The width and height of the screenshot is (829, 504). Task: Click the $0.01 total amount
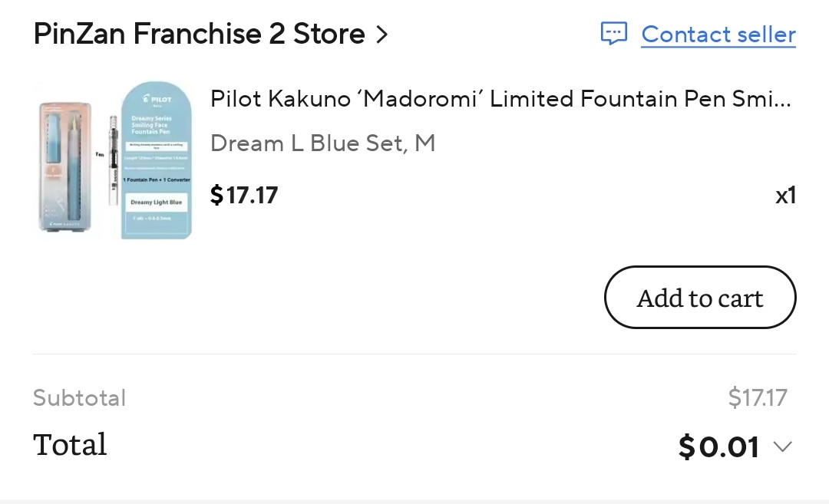click(x=719, y=446)
